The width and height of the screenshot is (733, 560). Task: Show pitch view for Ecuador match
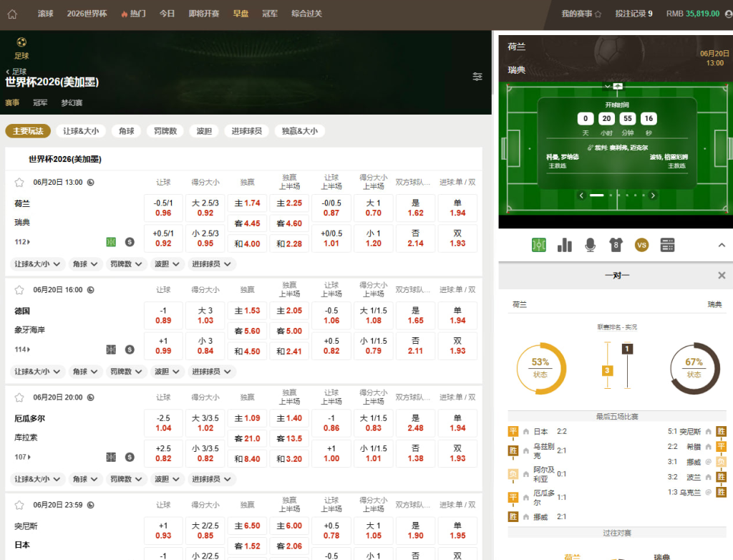tap(111, 457)
